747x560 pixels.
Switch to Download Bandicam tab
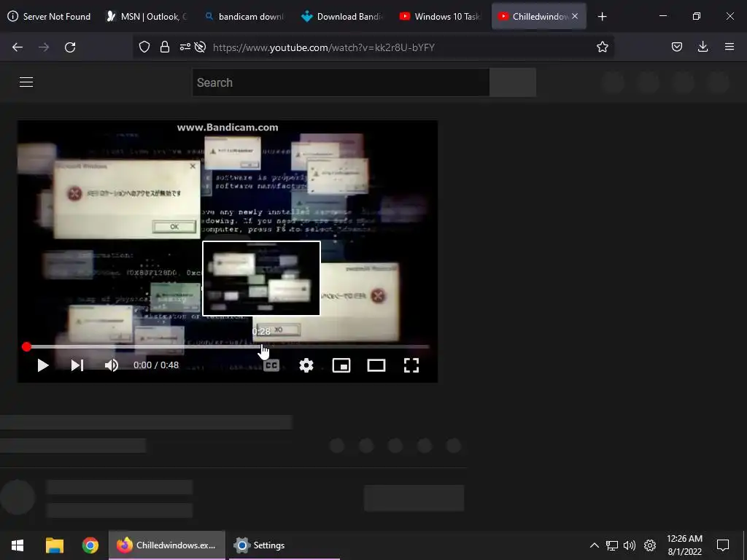tap(343, 16)
